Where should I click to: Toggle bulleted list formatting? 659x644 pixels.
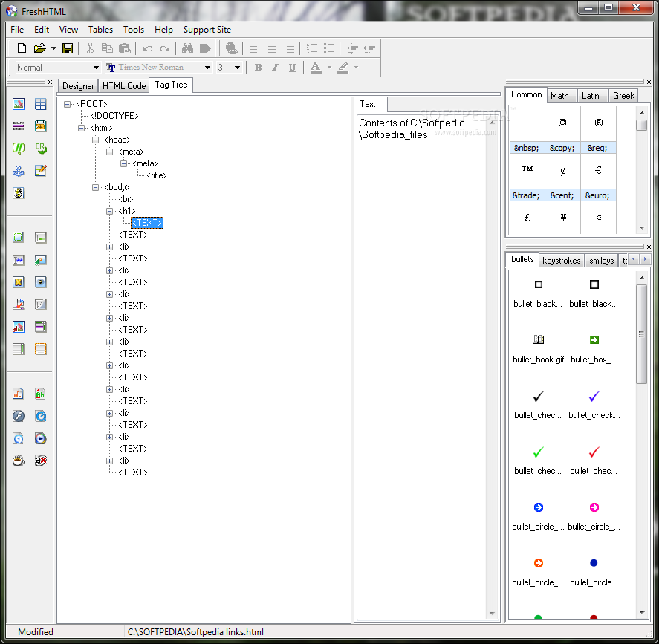coord(329,48)
